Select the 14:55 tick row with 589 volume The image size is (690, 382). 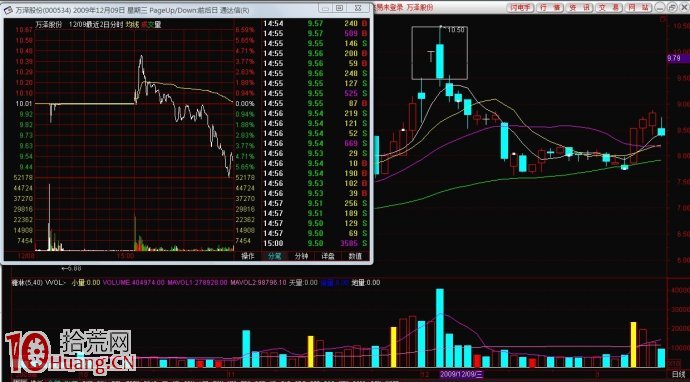coord(316,33)
